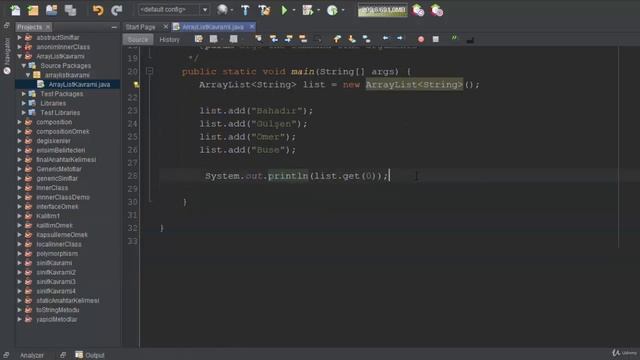The width and height of the screenshot is (640, 360).
Task: Select the polymorphism project
Action: pos(57,253)
